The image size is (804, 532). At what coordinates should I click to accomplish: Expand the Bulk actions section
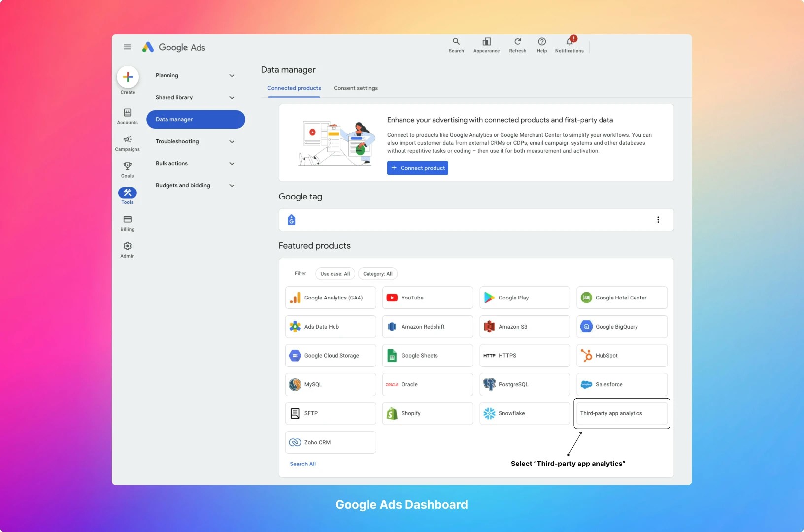click(x=196, y=163)
